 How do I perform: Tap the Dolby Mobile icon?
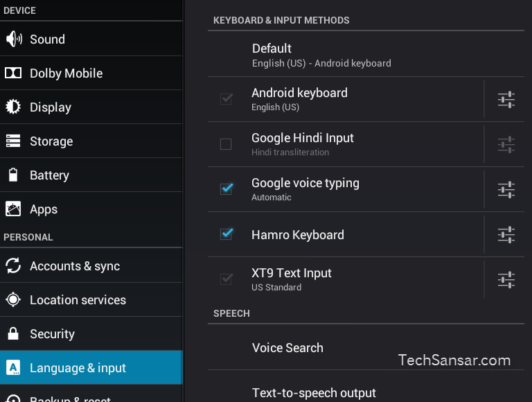pos(13,73)
